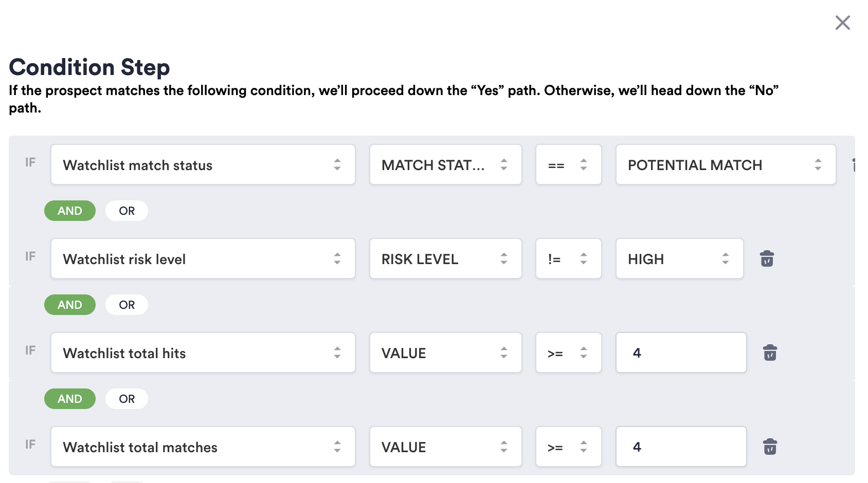Viewport: 868px width, 483px height.
Task: Select AND between total hits and total matches
Action: click(x=70, y=399)
